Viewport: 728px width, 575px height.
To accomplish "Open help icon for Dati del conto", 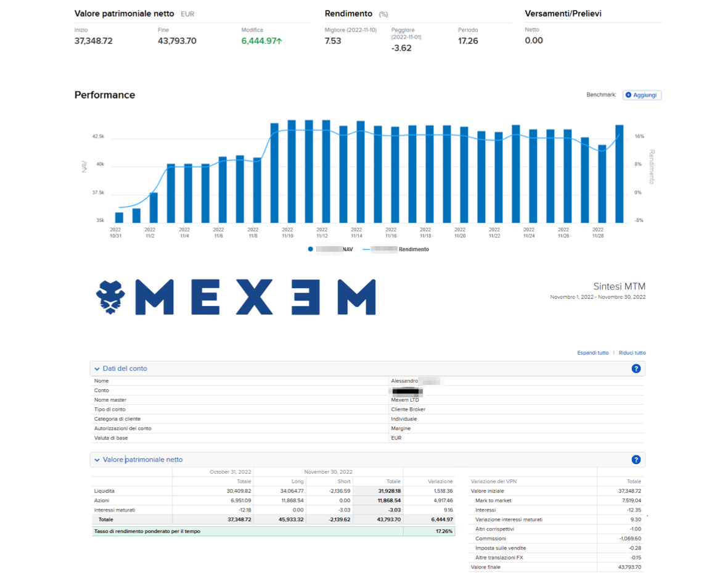I will pos(636,369).
